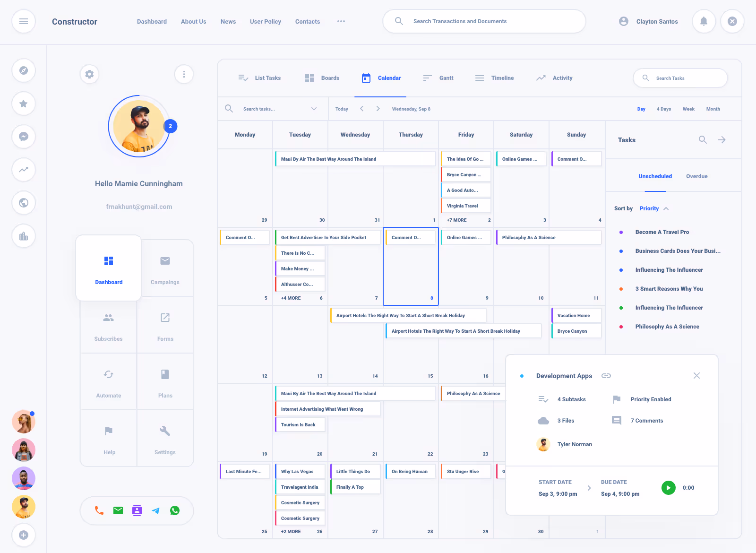Open the WhatsApp contact icon under the profile

click(x=175, y=510)
